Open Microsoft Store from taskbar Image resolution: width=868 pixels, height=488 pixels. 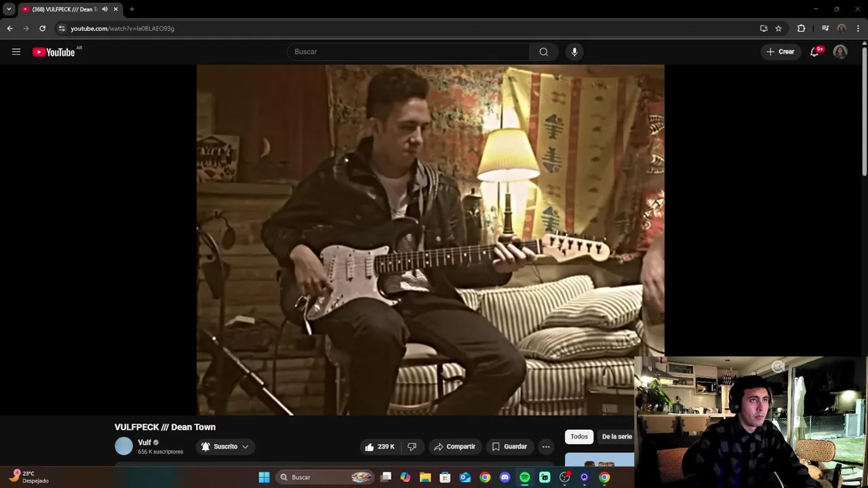(445, 477)
